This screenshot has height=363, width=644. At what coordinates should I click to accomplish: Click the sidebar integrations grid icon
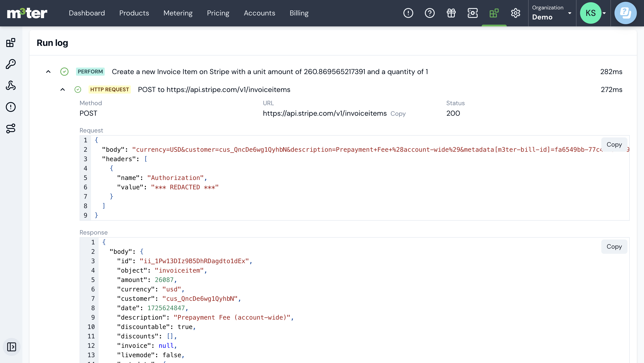point(11,43)
